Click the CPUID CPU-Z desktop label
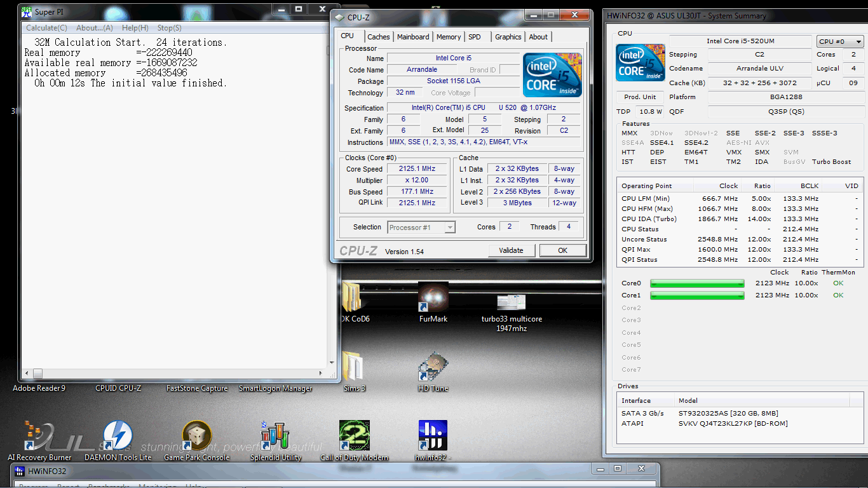 coord(118,388)
